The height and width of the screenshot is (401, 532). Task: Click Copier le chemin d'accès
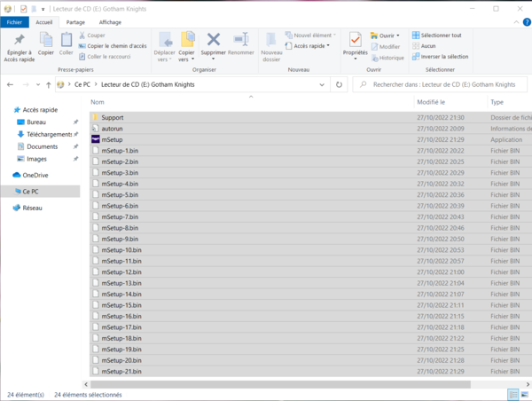pos(113,46)
